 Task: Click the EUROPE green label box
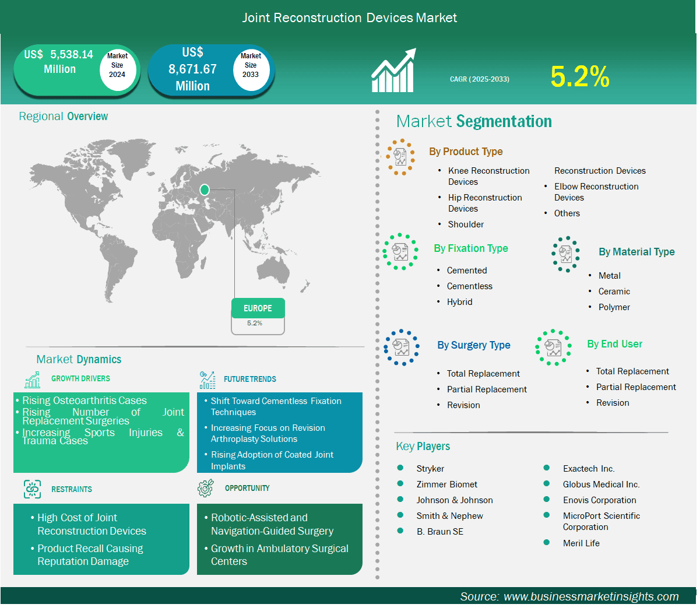point(258,308)
